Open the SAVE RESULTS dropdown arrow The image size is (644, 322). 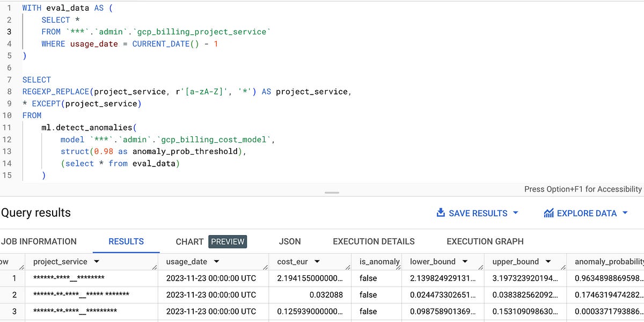coord(515,213)
